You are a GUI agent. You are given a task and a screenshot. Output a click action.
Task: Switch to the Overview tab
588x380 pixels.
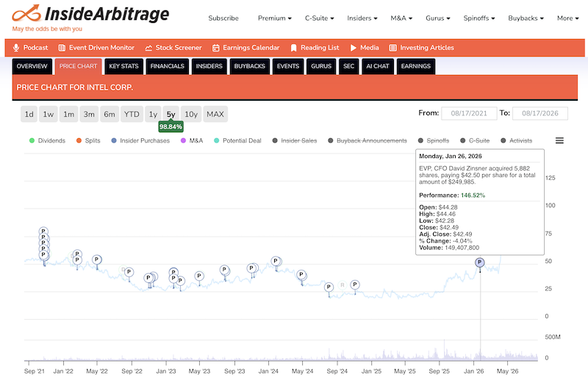pos(32,66)
